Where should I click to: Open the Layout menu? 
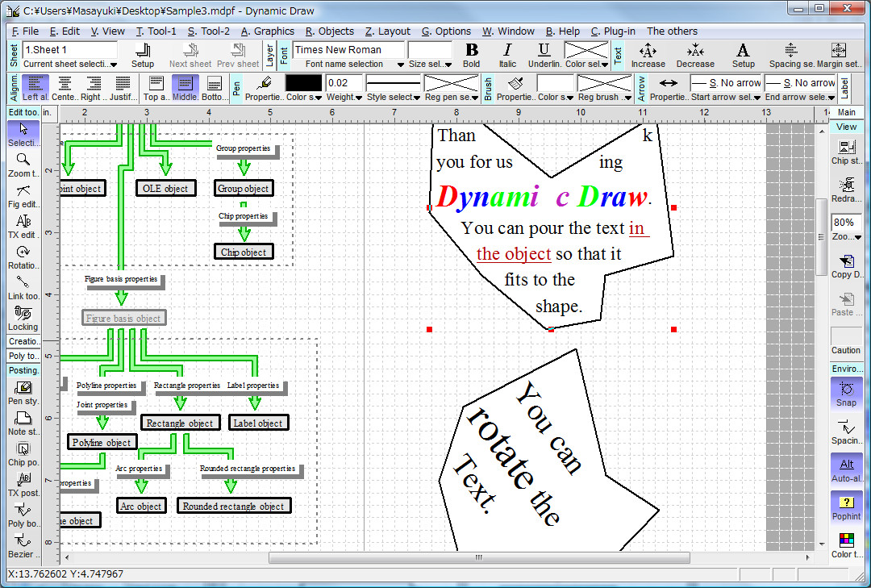tap(388, 31)
